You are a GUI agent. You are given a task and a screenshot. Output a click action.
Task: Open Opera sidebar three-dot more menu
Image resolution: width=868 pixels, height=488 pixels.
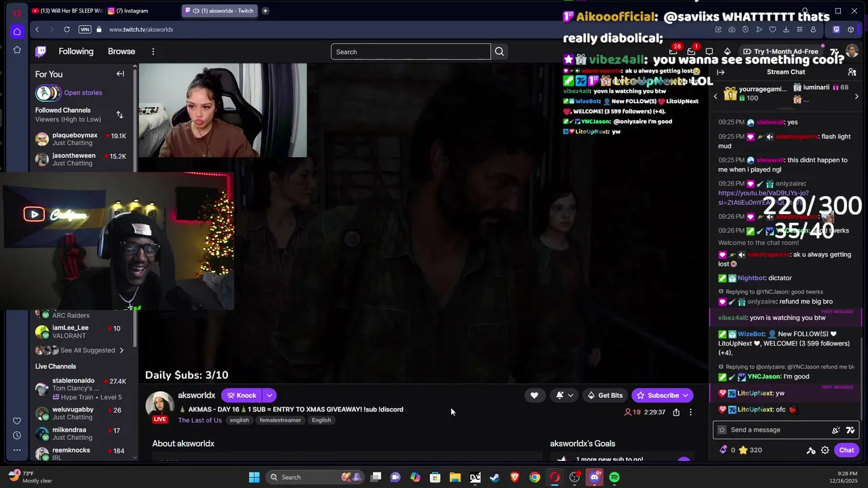(17, 449)
